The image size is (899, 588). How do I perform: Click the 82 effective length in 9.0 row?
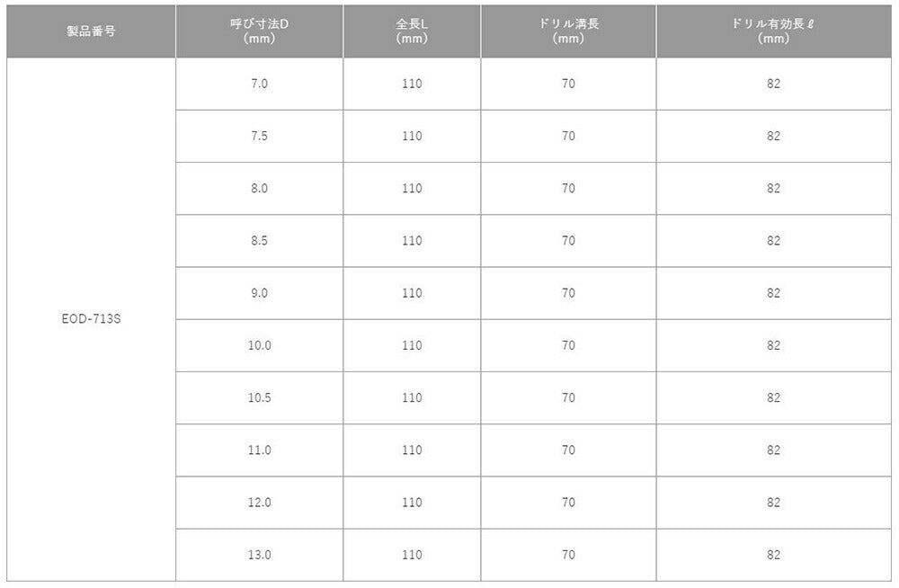pyautogui.click(x=774, y=292)
